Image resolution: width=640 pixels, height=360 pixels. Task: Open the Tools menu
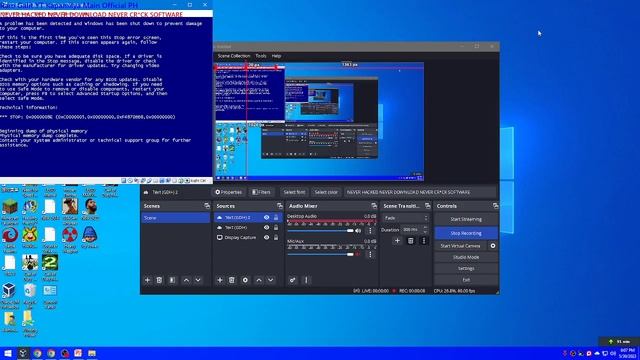coord(261,56)
